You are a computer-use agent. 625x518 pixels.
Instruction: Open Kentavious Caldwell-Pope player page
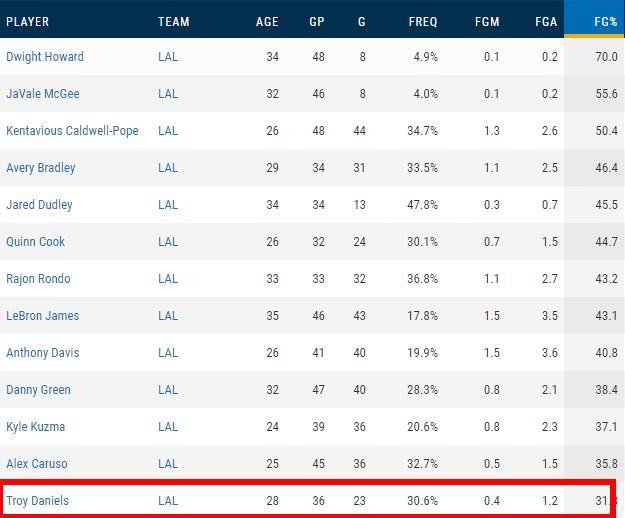72,131
